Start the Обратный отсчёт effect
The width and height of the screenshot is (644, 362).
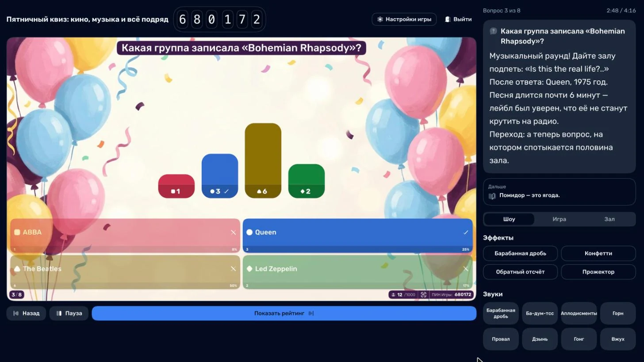pos(520,272)
